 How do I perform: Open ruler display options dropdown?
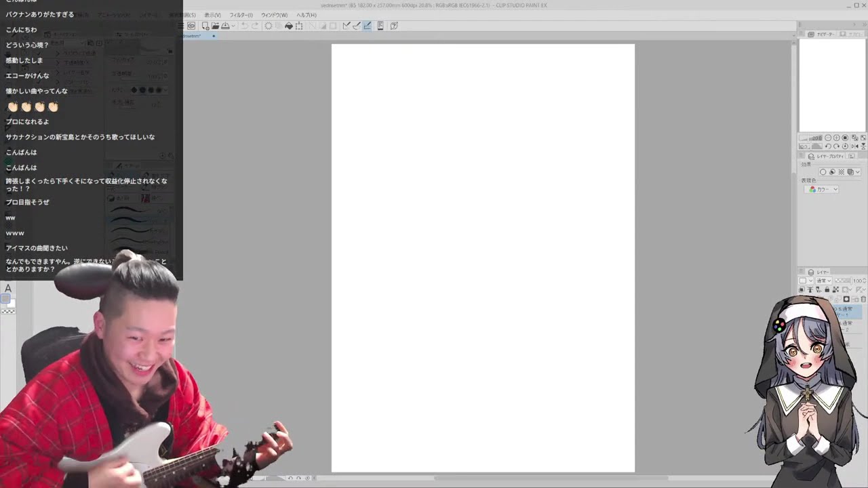pos(860,289)
